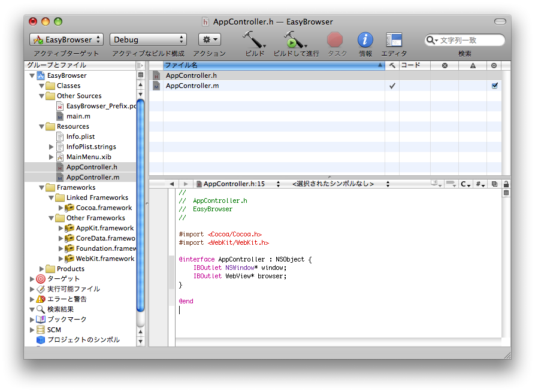Collapse the Resources folder
535x392 pixels.
point(41,126)
